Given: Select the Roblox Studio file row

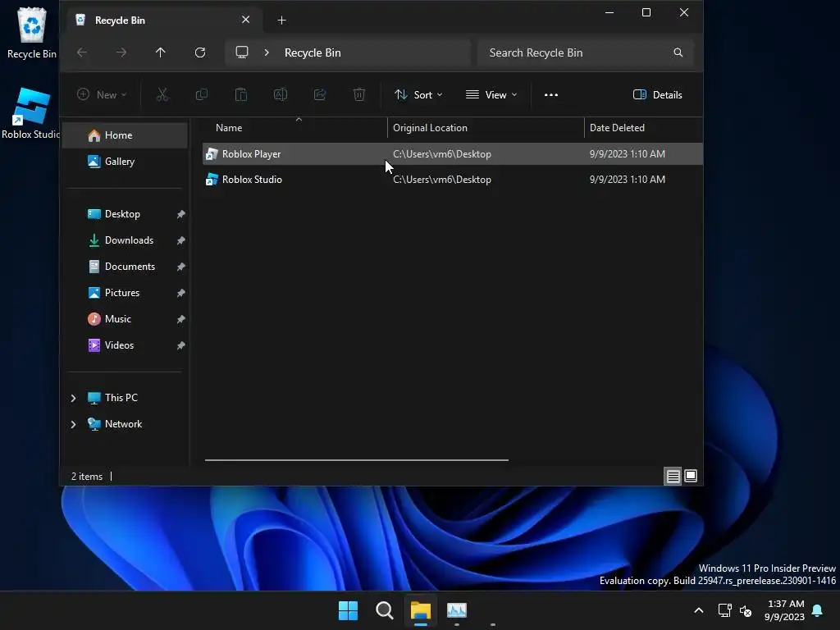Looking at the screenshot, I should [x=453, y=180].
